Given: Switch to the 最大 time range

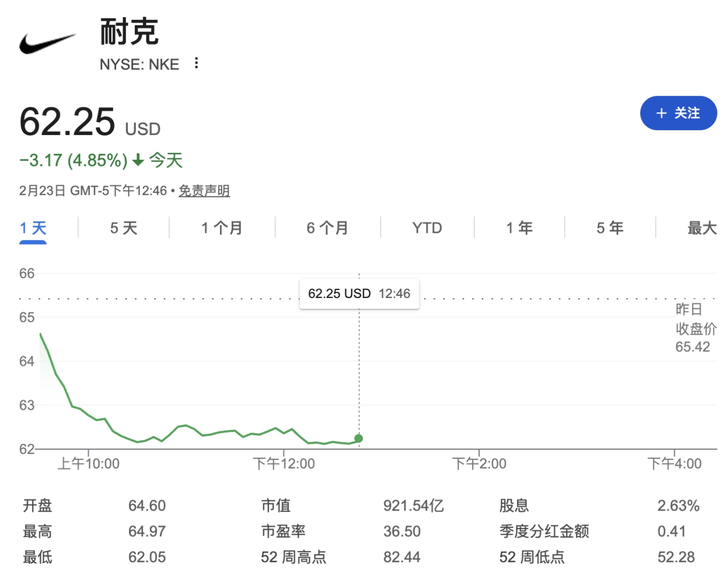Looking at the screenshot, I should (702, 228).
